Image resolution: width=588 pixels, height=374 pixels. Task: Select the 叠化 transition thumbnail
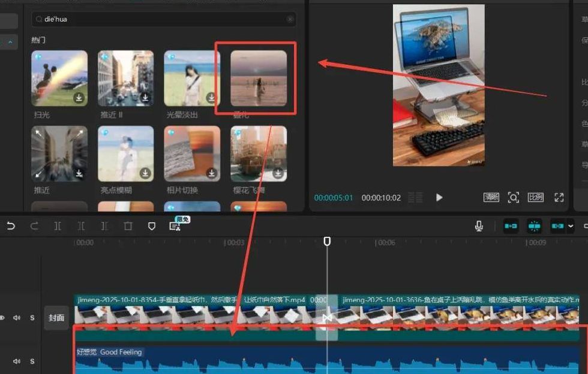point(259,78)
